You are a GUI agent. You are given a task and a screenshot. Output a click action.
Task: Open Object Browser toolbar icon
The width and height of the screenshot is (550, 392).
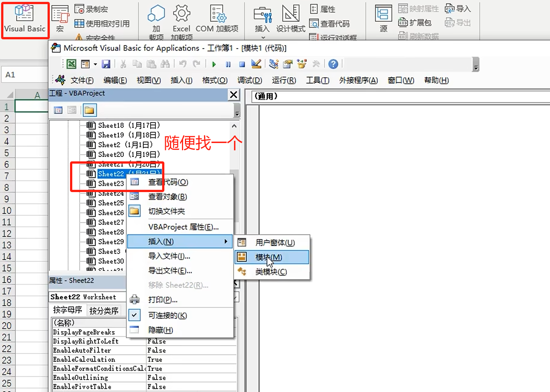302,64
